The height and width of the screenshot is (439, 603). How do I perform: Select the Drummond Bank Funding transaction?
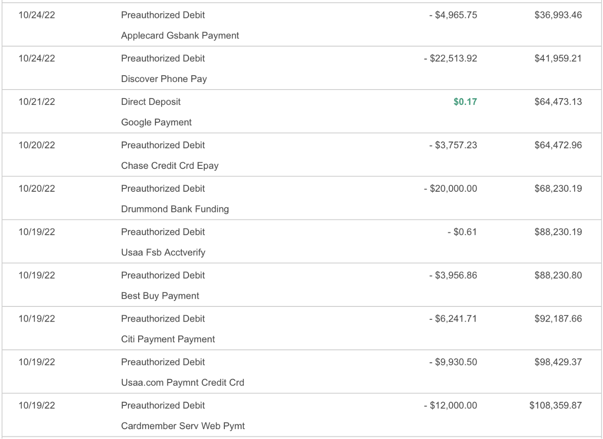(175, 209)
